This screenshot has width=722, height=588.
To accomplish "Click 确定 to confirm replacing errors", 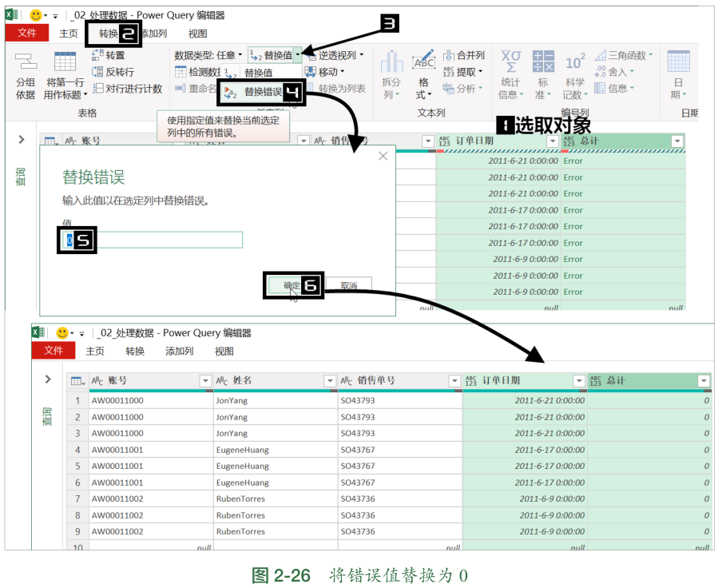I will tap(292, 285).
